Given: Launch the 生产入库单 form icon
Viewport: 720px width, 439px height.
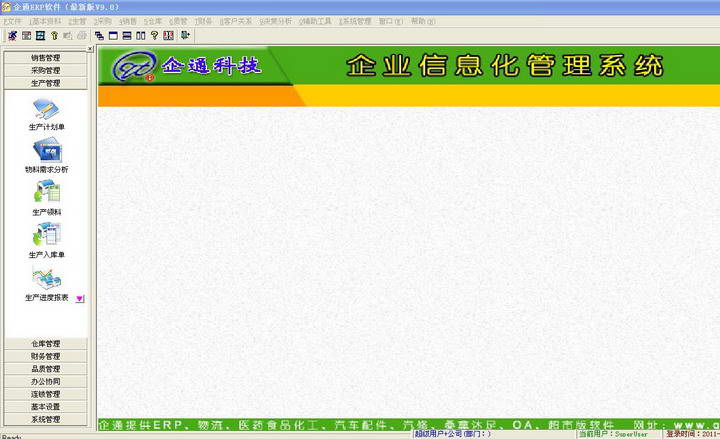Looking at the screenshot, I should pyautogui.click(x=46, y=236).
